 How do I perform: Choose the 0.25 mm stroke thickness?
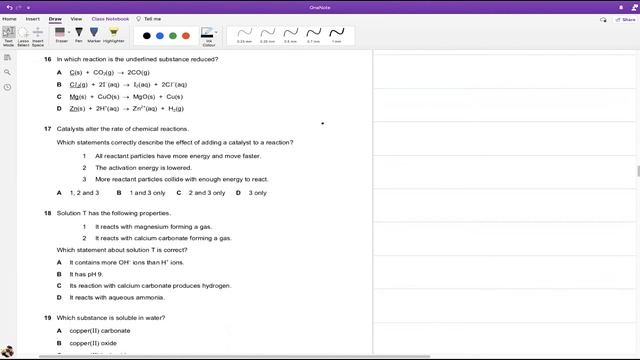[x=244, y=35]
